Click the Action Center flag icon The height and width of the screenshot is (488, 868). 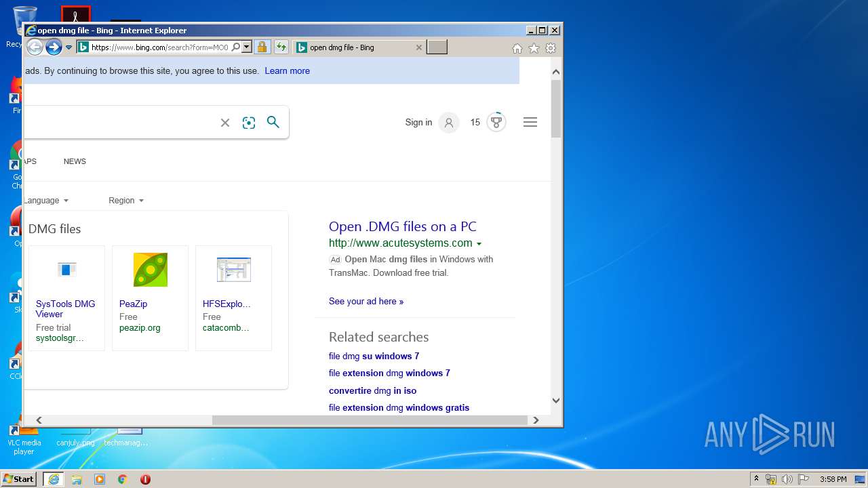804,479
